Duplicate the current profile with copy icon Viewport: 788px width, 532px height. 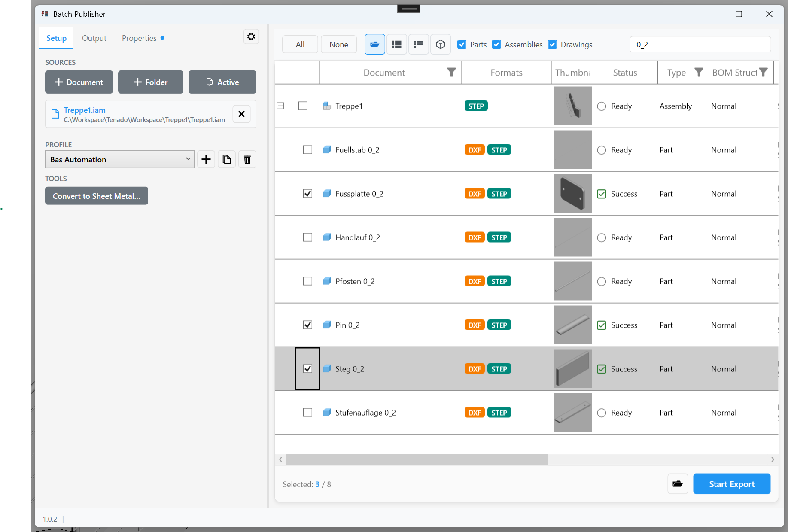227,159
